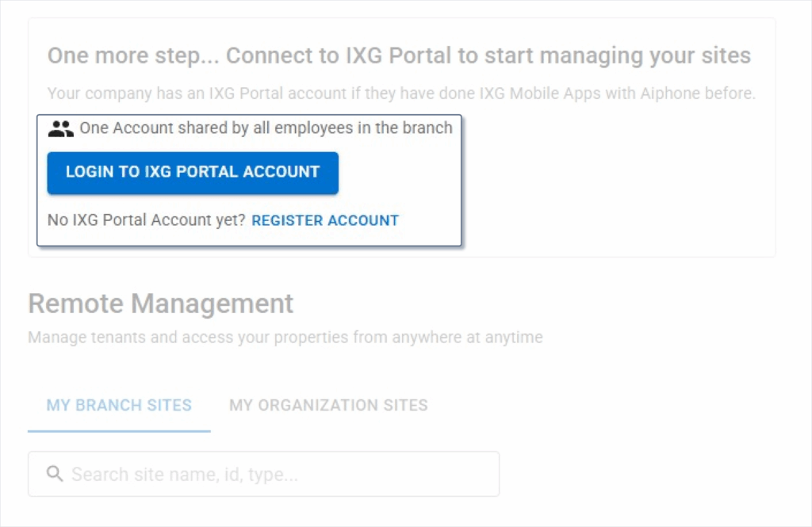Image resolution: width=812 pixels, height=527 pixels.
Task: Click the Remote Management heading
Action: click(x=160, y=304)
